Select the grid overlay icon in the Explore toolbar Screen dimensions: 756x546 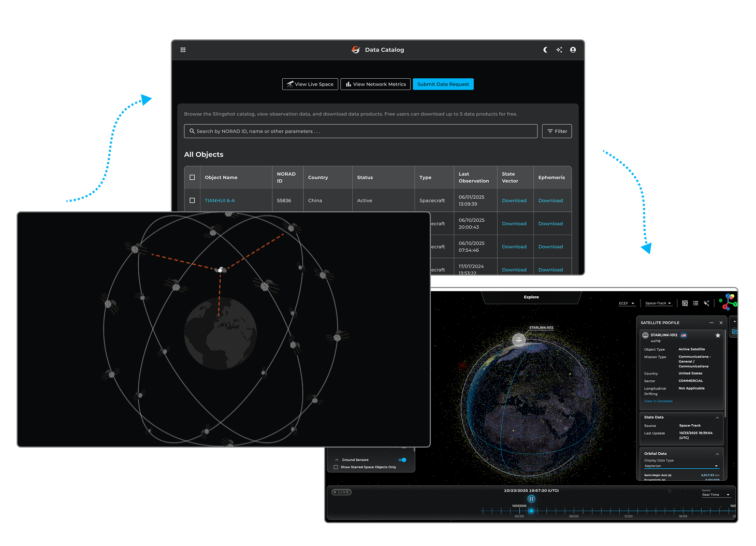pyautogui.click(x=685, y=303)
